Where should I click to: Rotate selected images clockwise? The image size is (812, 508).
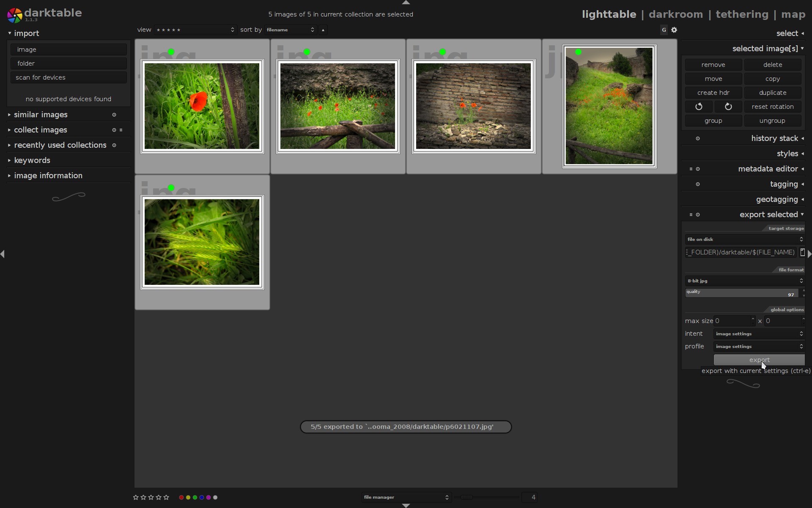click(x=728, y=107)
